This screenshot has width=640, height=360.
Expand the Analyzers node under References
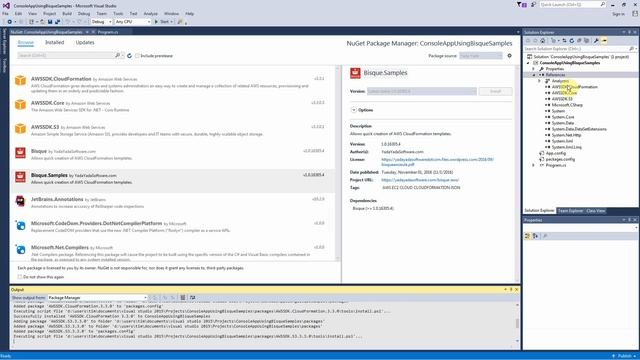(x=539, y=81)
